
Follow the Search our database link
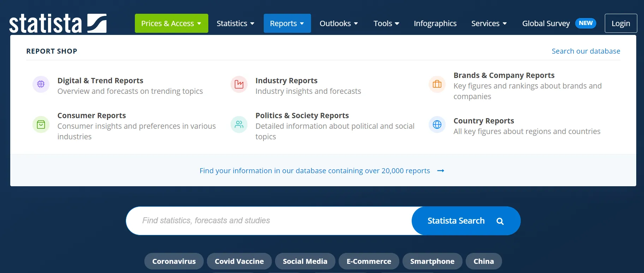586,51
